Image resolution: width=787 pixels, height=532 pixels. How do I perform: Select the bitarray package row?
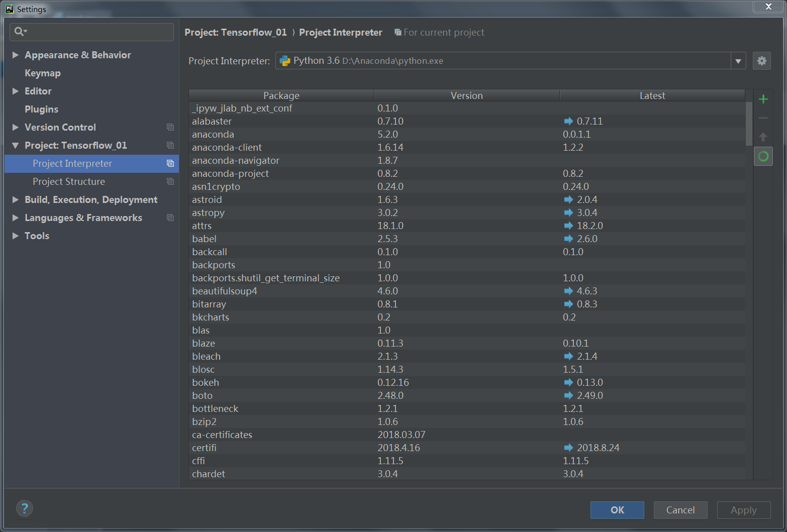pyautogui.click(x=467, y=304)
